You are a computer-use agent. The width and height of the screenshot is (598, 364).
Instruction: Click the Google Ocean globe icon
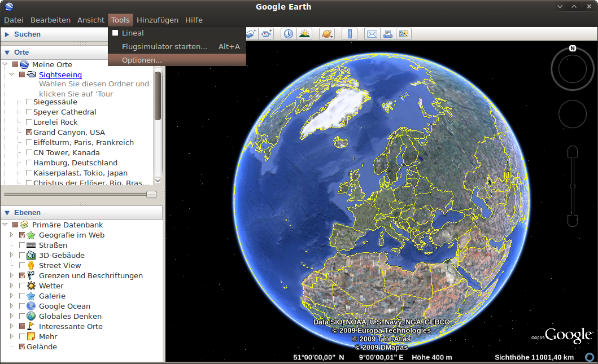[31, 306]
